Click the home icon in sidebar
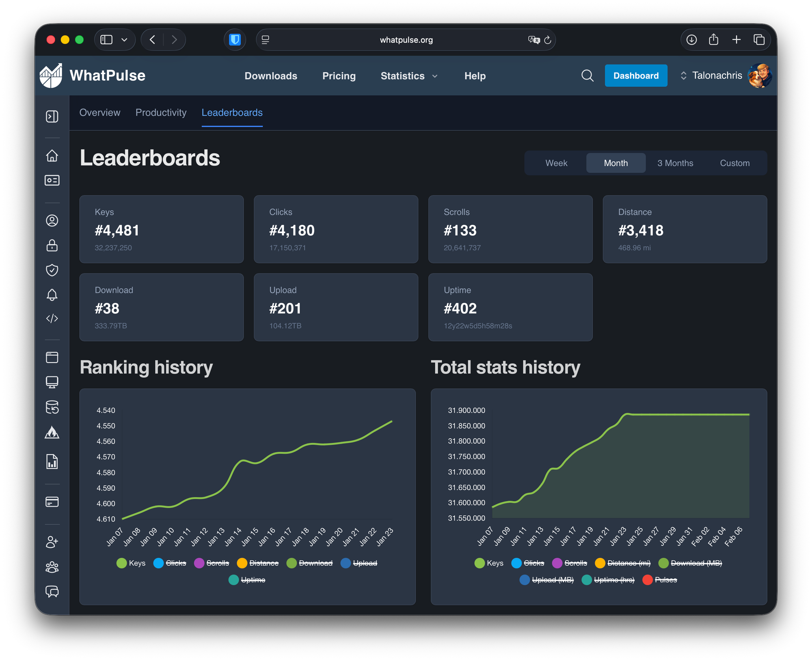This screenshot has width=812, height=661. tap(52, 155)
